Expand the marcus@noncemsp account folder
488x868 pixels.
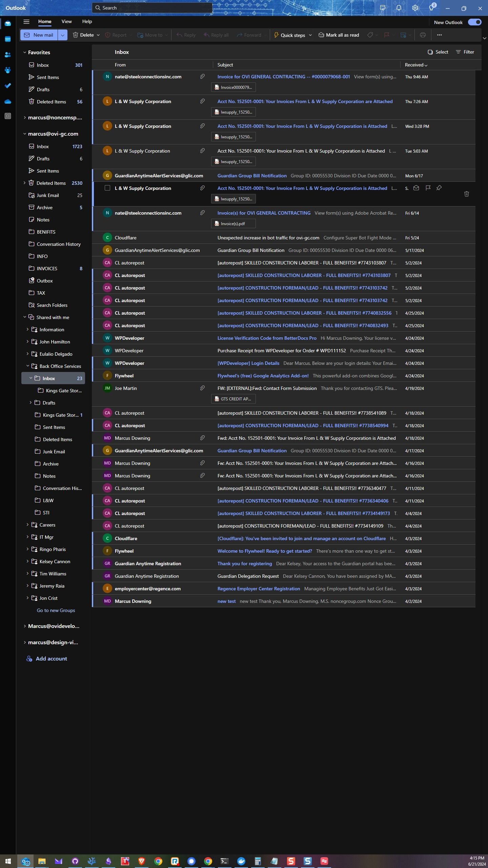click(x=25, y=118)
